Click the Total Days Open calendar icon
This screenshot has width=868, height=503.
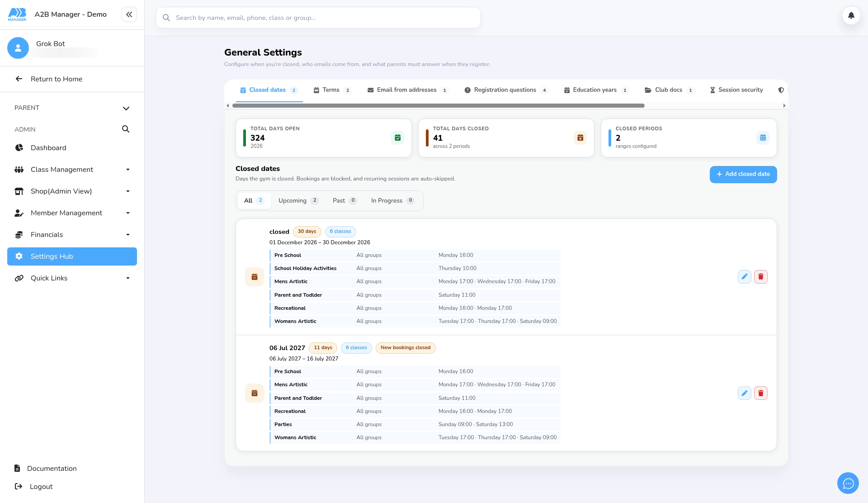click(397, 138)
